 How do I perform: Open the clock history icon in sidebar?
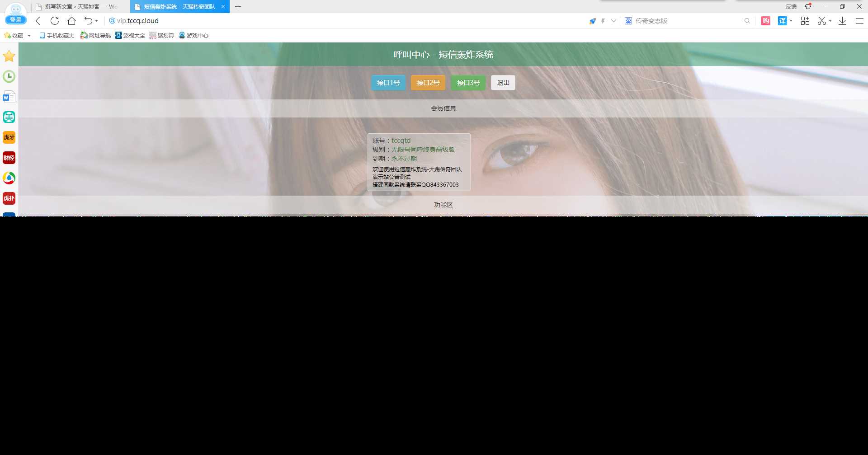point(9,76)
